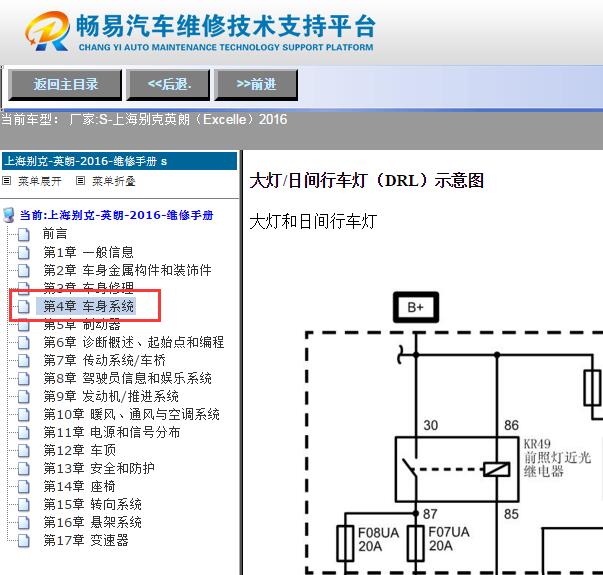Screen dimensions: 603x575
Task: Click the page icon beside 第1章 一般信息
Action: (x=23, y=252)
